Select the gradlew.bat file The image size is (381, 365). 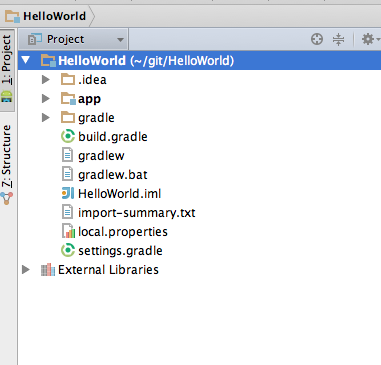(x=113, y=175)
